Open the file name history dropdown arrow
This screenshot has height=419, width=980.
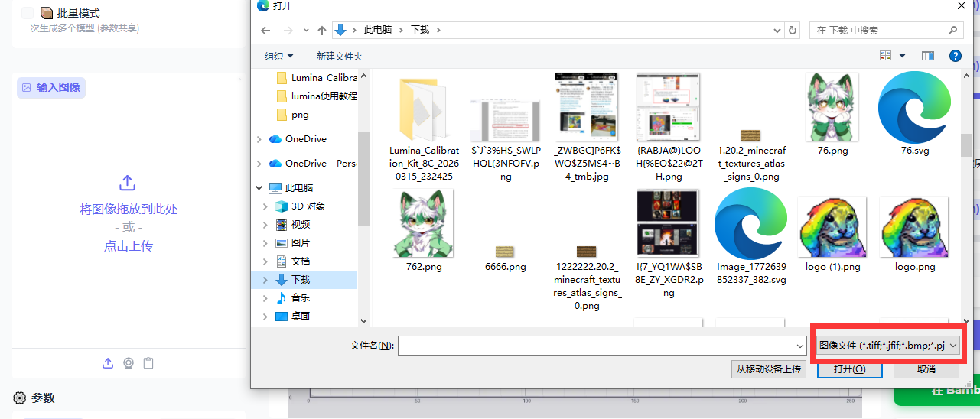pyautogui.click(x=800, y=346)
